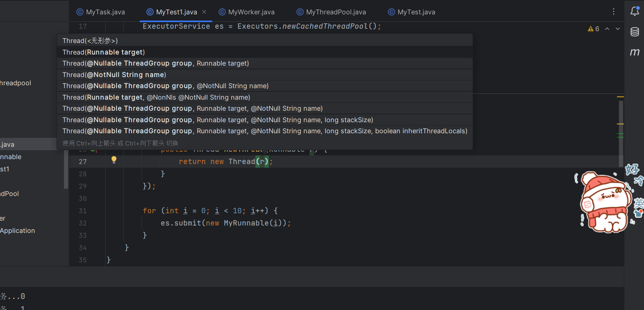Viewport: 644px width, 310px height.
Task: Open the Maven tool window
Action: pos(635,52)
